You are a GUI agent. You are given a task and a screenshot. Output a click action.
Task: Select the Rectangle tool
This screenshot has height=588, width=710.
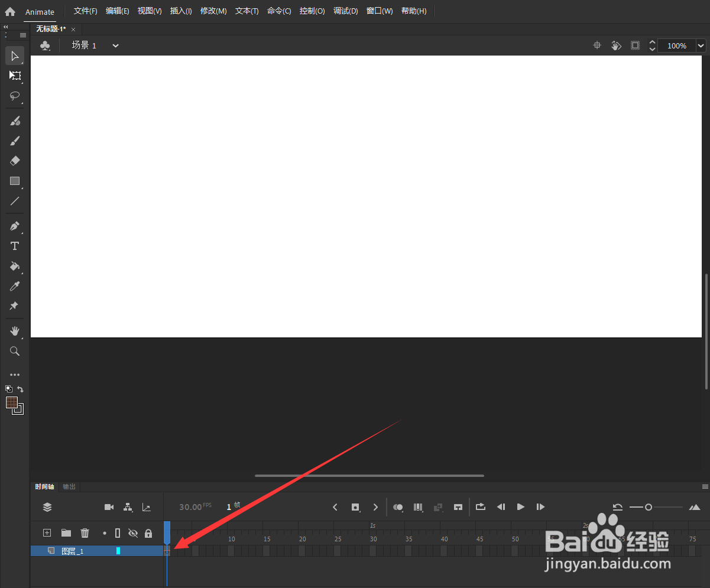pos(15,181)
